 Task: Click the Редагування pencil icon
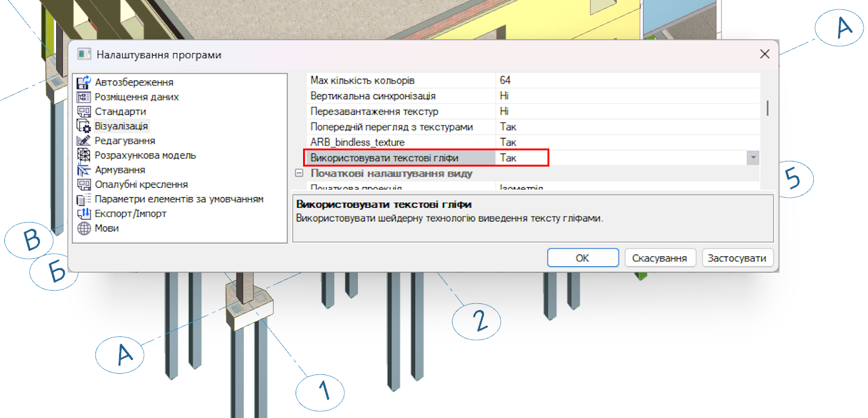pos(84,140)
